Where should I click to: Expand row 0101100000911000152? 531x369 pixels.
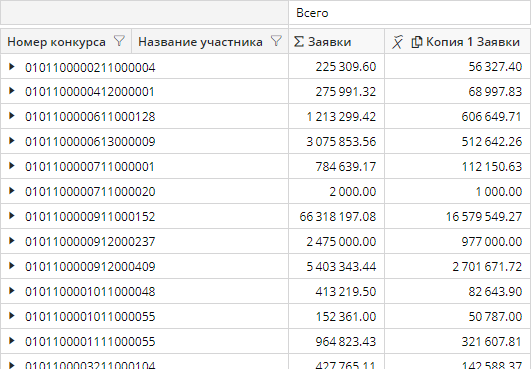(x=12, y=216)
